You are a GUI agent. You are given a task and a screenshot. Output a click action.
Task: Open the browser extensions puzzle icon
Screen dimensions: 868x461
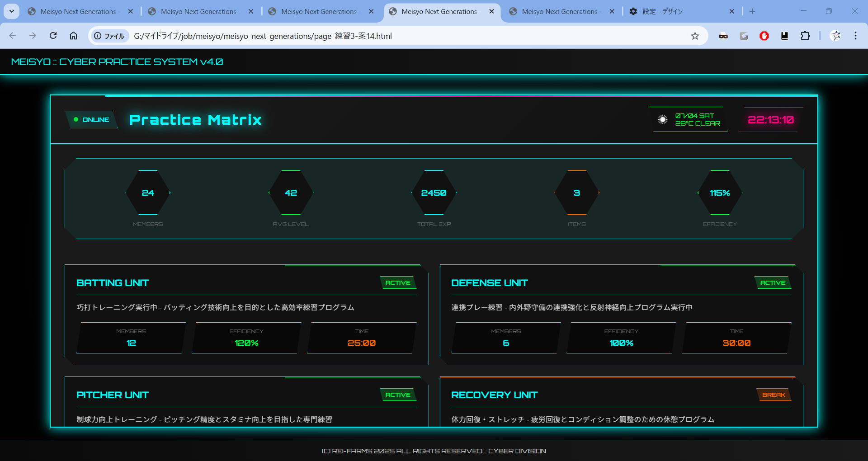pos(805,36)
